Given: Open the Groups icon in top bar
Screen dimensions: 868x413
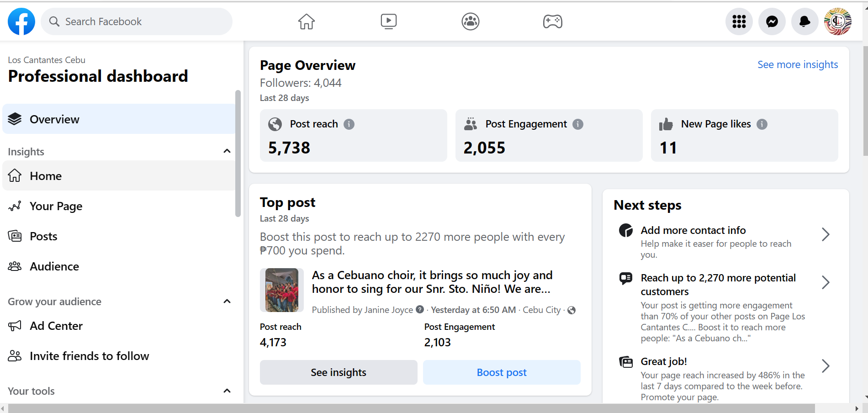Looking at the screenshot, I should 471,21.
